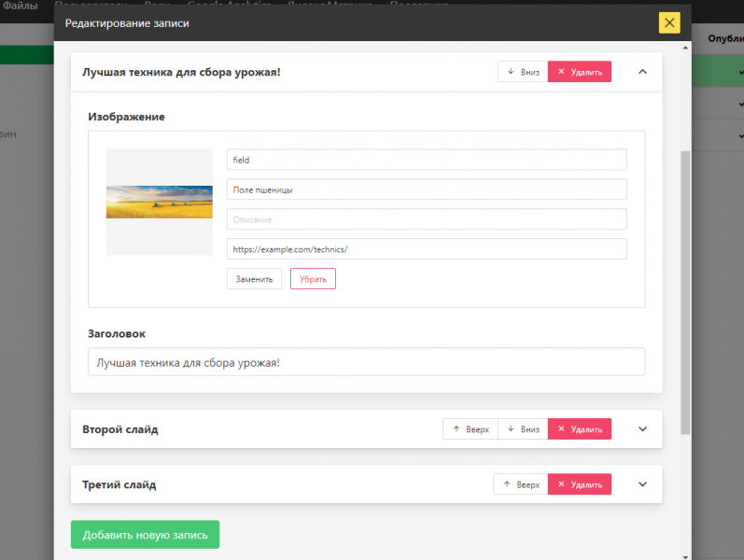Image resolution: width=744 pixels, height=560 pixels.
Task: Click Добавить новую запись button
Action: click(x=145, y=535)
